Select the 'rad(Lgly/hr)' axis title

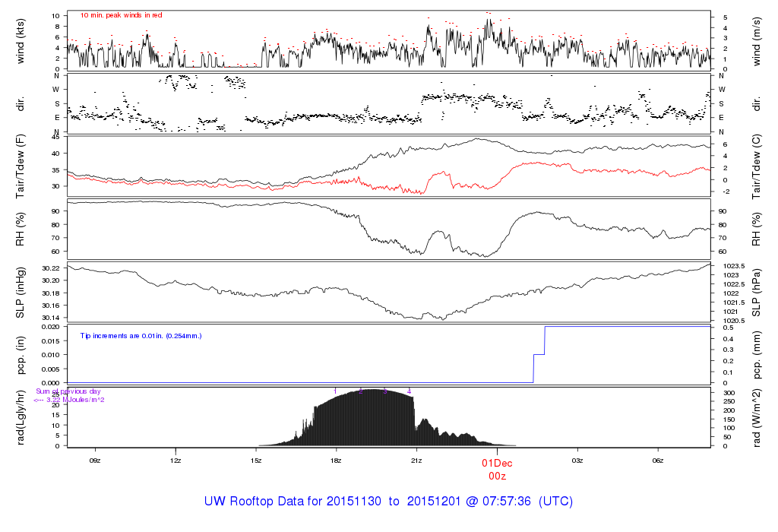coord(21,418)
